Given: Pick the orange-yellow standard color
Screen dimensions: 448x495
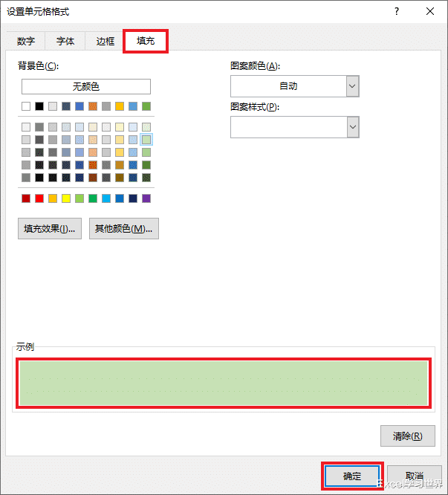Looking at the screenshot, I should pos(53,198).
